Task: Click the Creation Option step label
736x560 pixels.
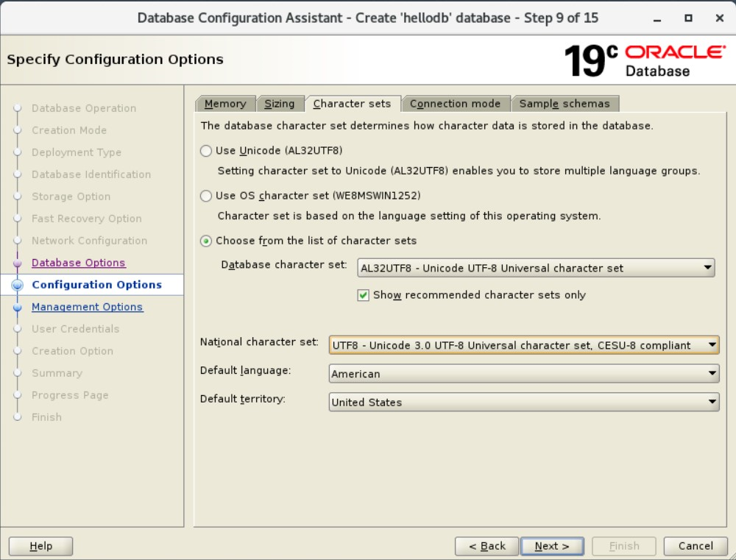Action: (x=72, y=351)
